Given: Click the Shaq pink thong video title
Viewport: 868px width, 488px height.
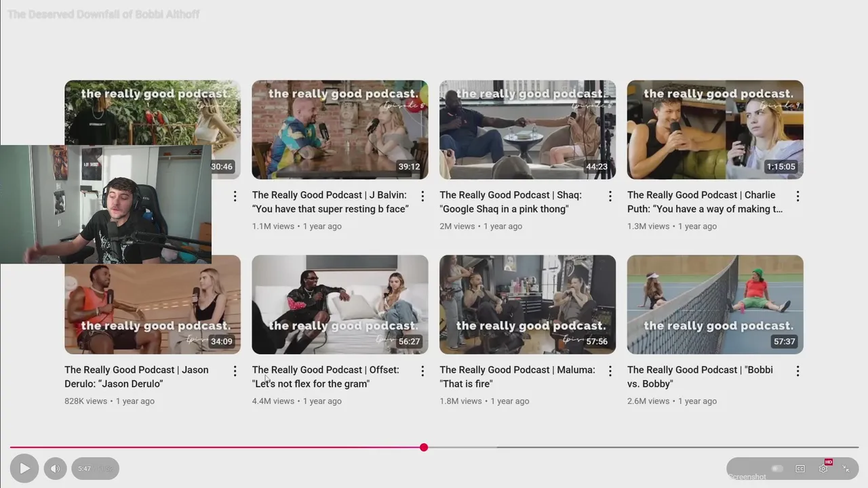Looking at the screenshot, I should pyautogui.click(x=511, y=202).
